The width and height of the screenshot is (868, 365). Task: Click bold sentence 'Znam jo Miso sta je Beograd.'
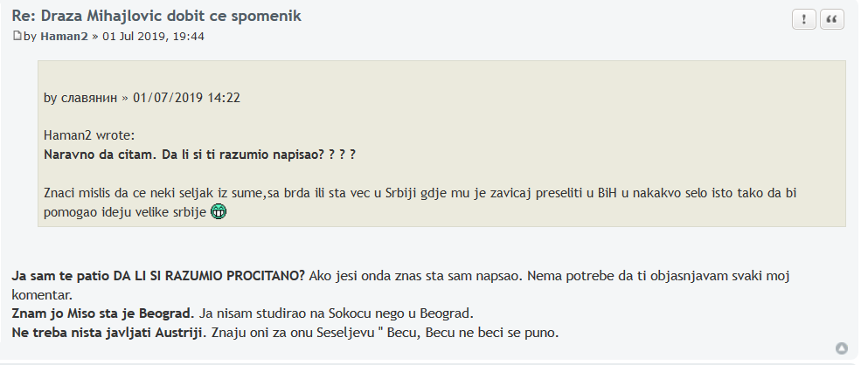(103, 313)
